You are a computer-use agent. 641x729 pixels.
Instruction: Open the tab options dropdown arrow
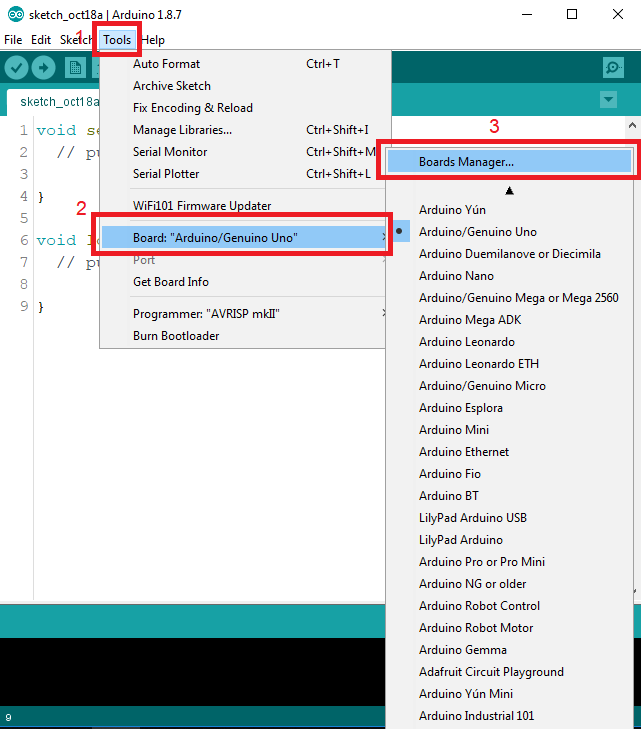(x=608, y=99)
